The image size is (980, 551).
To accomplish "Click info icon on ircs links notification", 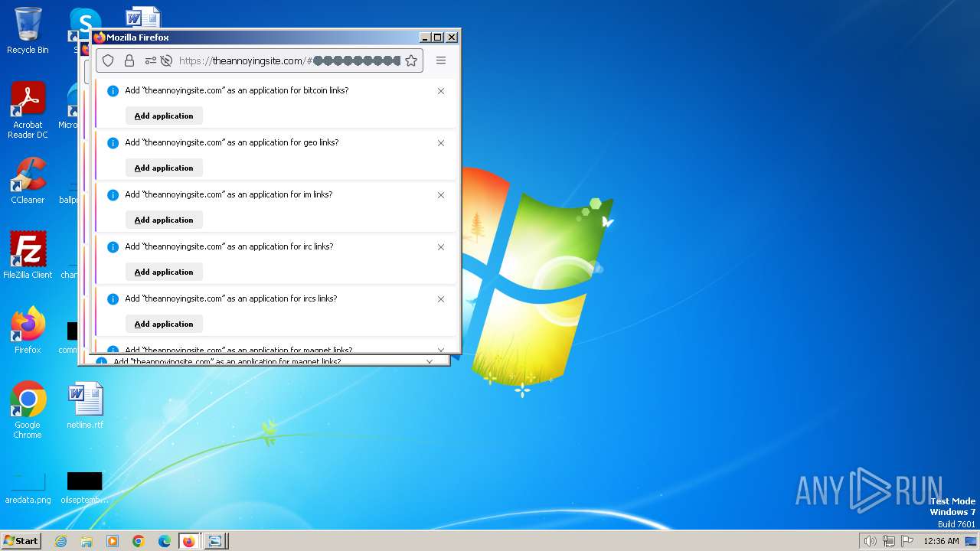I will (113, 299).
